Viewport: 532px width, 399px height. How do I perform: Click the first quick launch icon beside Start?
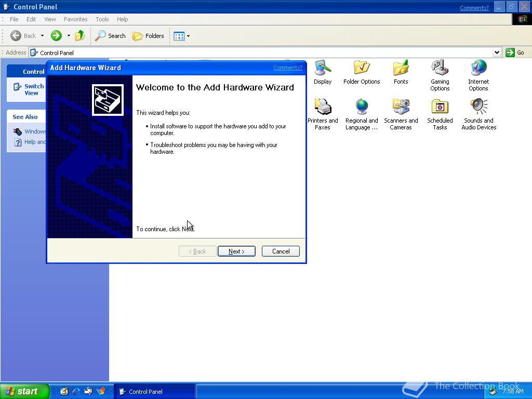64,392
